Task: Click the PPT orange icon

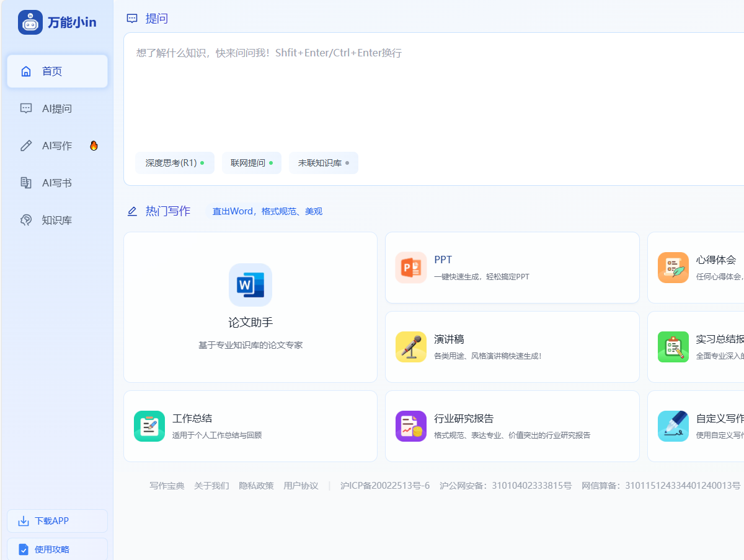Action: [411, 268]
